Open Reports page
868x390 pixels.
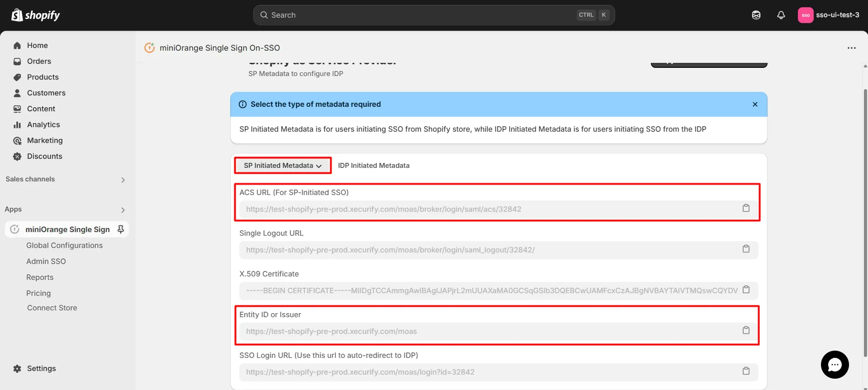40,277
